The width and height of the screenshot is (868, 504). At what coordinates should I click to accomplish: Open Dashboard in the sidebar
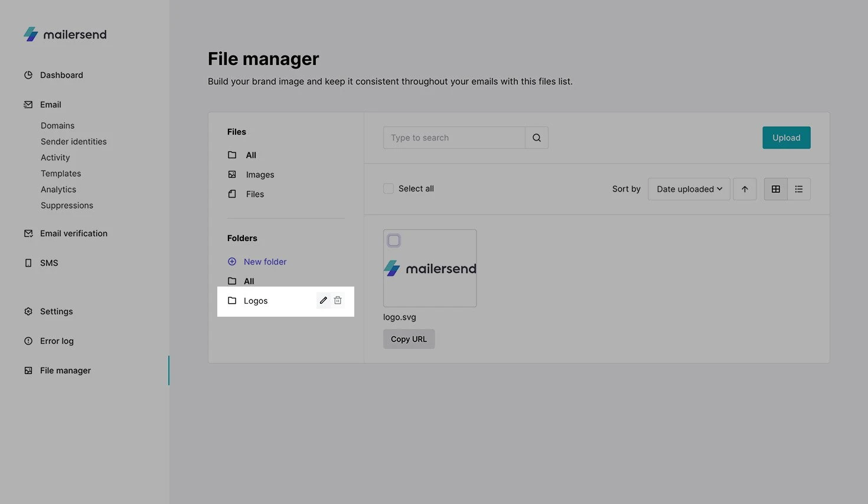click(61, 75)
